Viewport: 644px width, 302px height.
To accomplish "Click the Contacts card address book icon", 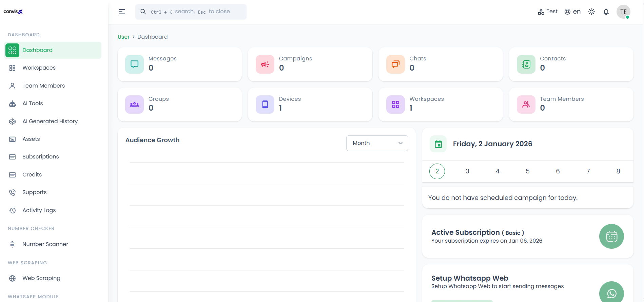I will (x=526, y=64).
